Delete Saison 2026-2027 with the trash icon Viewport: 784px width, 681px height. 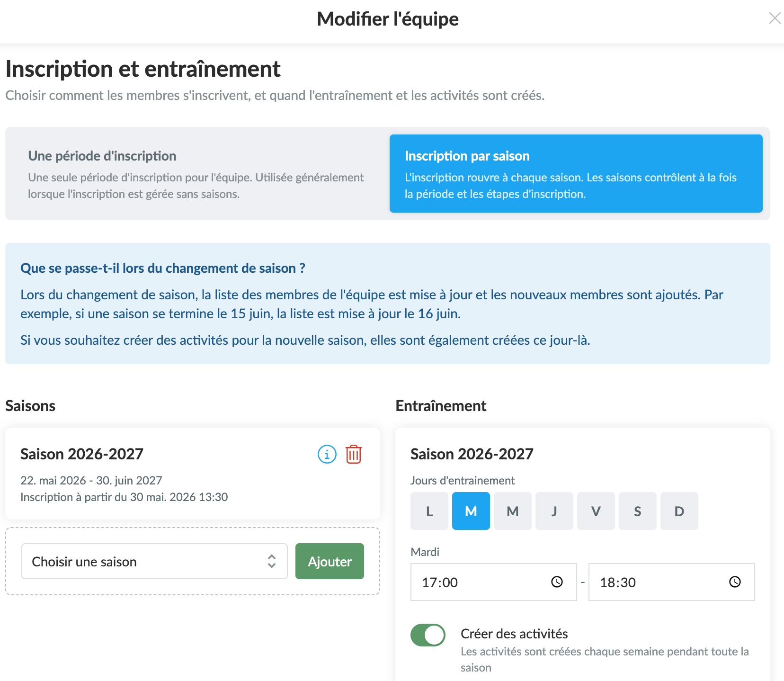[354, 454]
